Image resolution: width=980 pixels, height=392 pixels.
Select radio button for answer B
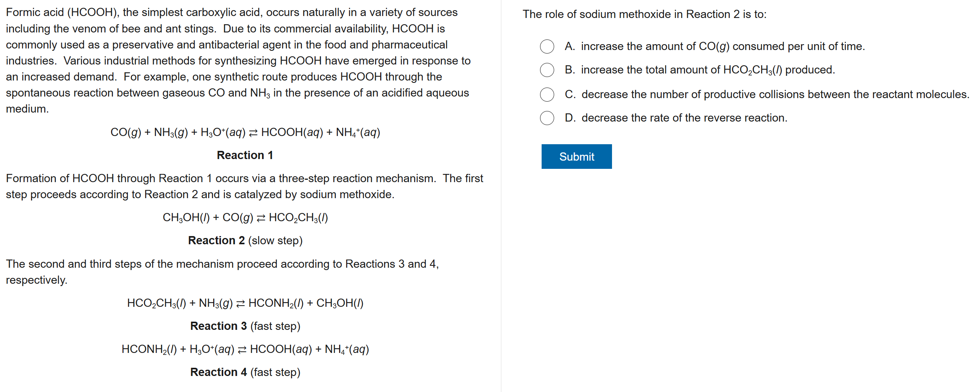click(x=547, y=70)
